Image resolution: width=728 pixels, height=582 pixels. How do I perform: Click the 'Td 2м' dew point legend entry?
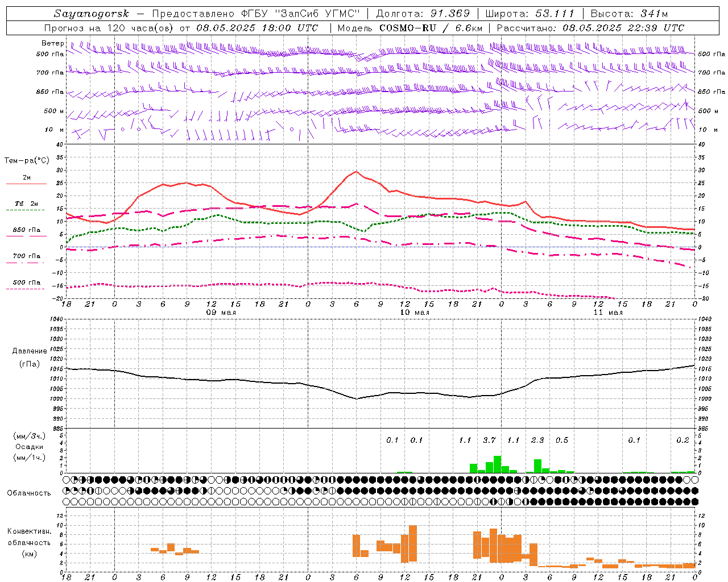27,203
